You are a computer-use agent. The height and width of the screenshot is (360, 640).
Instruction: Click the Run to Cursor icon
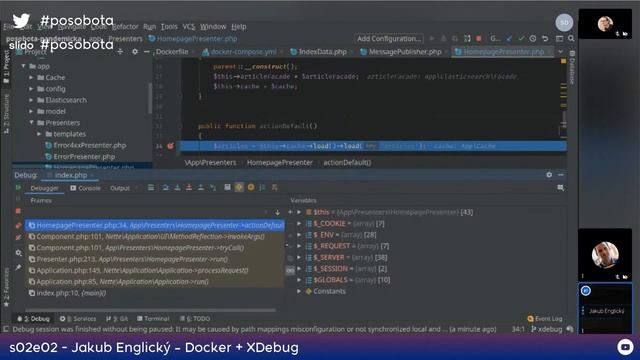(x=213, y=187)
